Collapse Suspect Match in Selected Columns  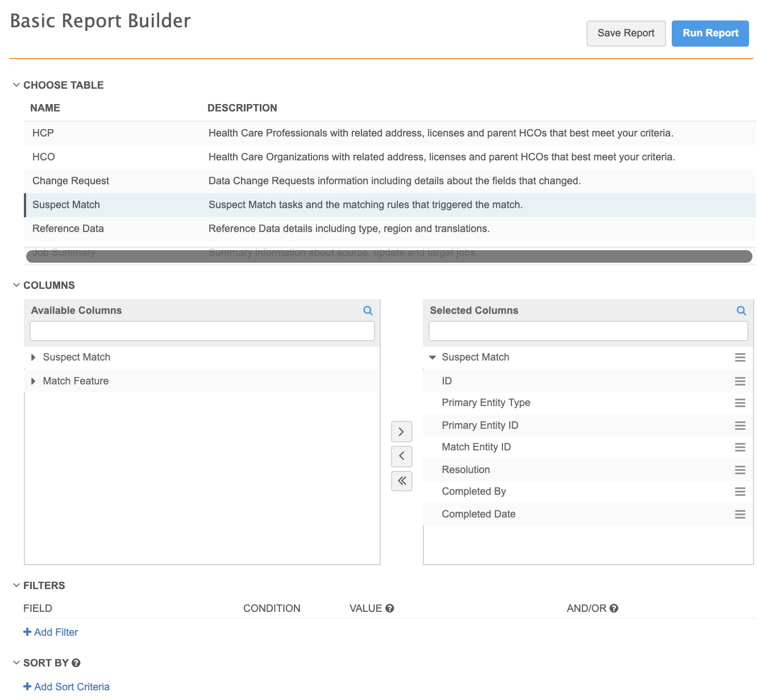(432, 357)
